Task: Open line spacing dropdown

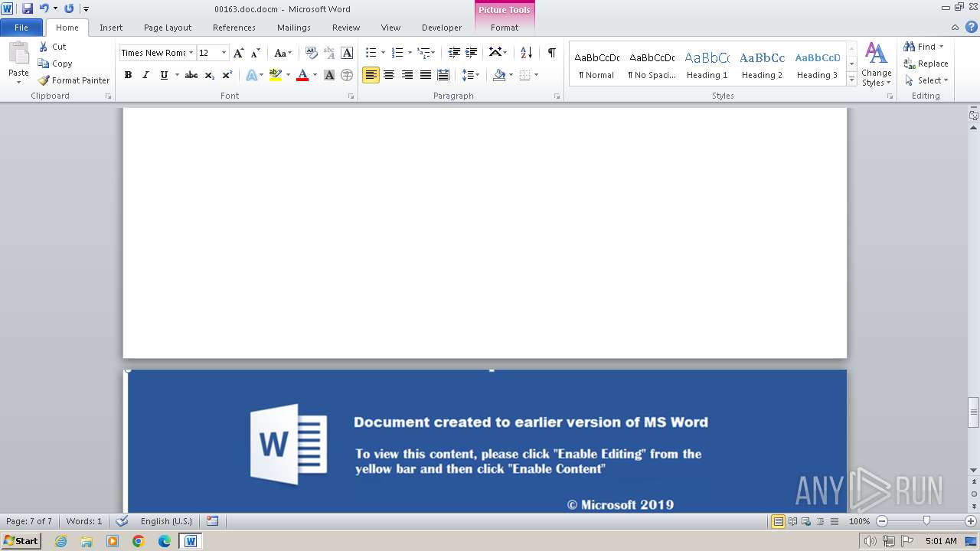Action: (x=471, y=75)
